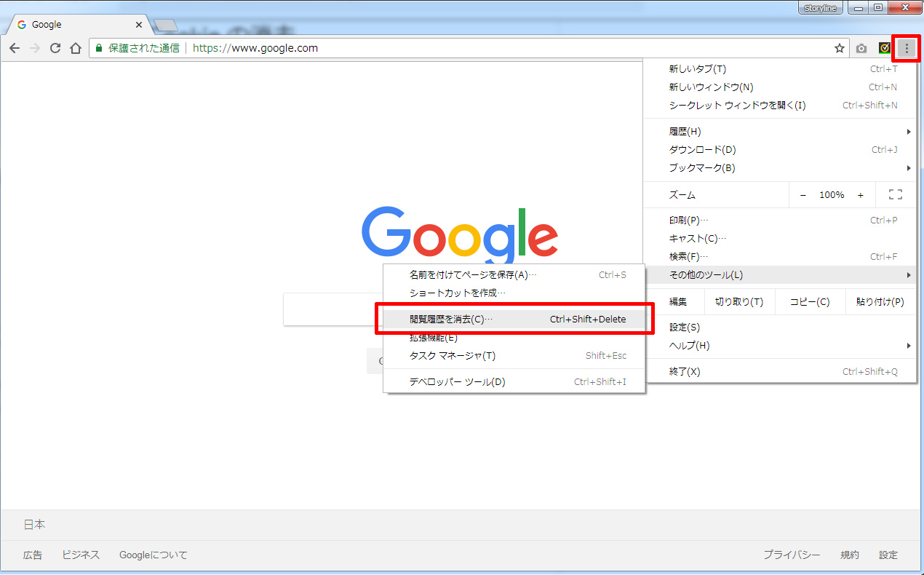
Task: Close the Google tab
Action: pyautogui.click(x=139, y=25)
